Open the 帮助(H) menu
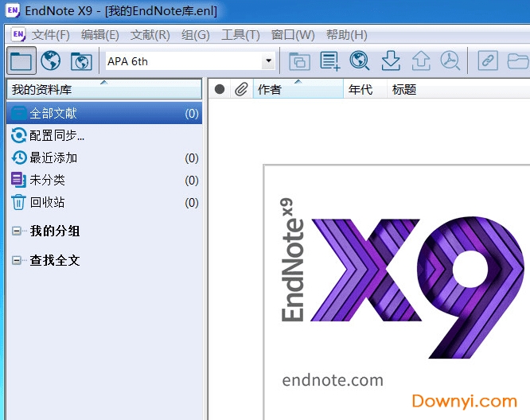 click(x=346, y=35)
